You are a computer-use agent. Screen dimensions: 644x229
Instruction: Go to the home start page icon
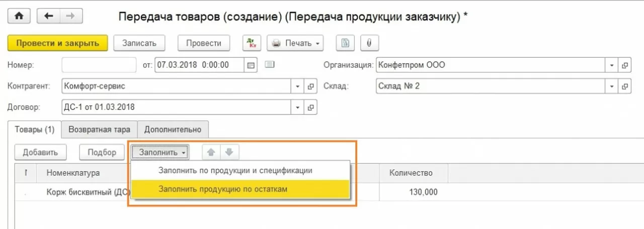(x=20, y=16)
